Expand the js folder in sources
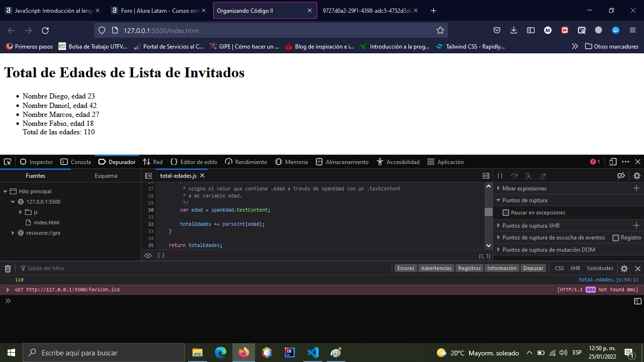This screenshot has width=644, height=362. tap(20, 212)
